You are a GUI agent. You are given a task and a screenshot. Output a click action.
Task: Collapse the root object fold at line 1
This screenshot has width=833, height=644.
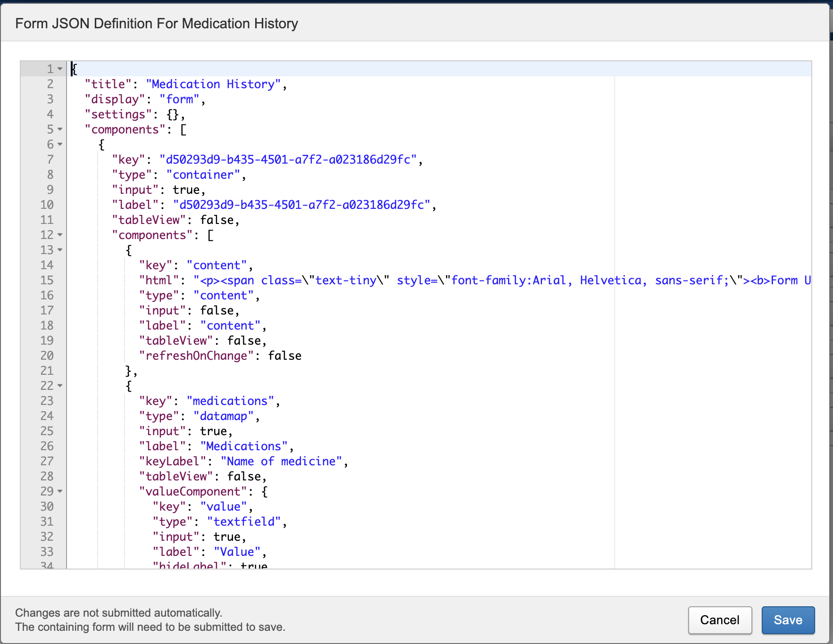(60, 69)
